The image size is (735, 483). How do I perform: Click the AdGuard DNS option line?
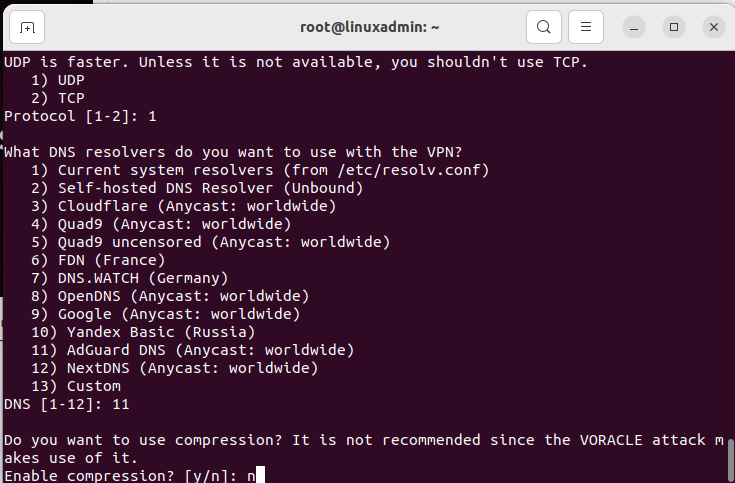pos(193,350)
